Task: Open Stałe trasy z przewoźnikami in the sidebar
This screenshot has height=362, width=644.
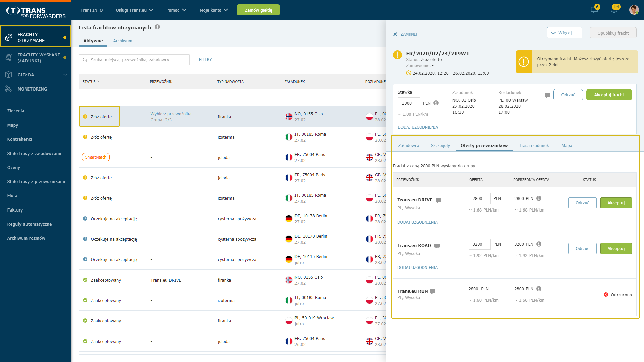Action: point(36,181)
